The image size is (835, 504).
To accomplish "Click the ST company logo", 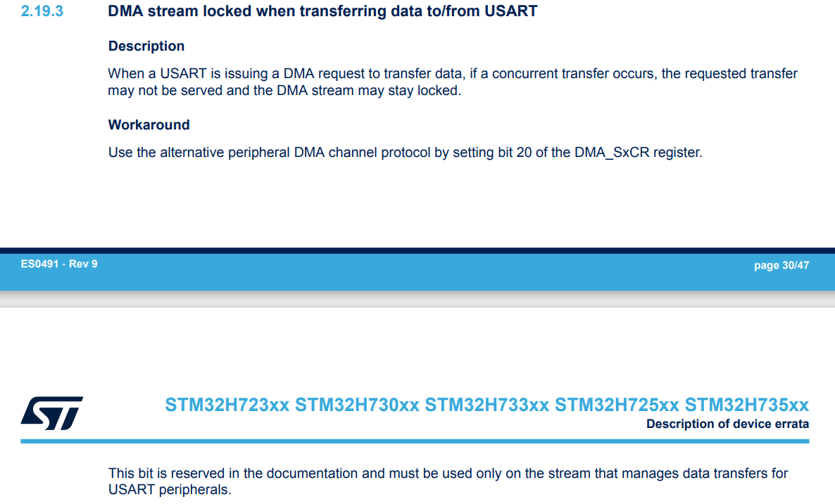I will point(52,412).
